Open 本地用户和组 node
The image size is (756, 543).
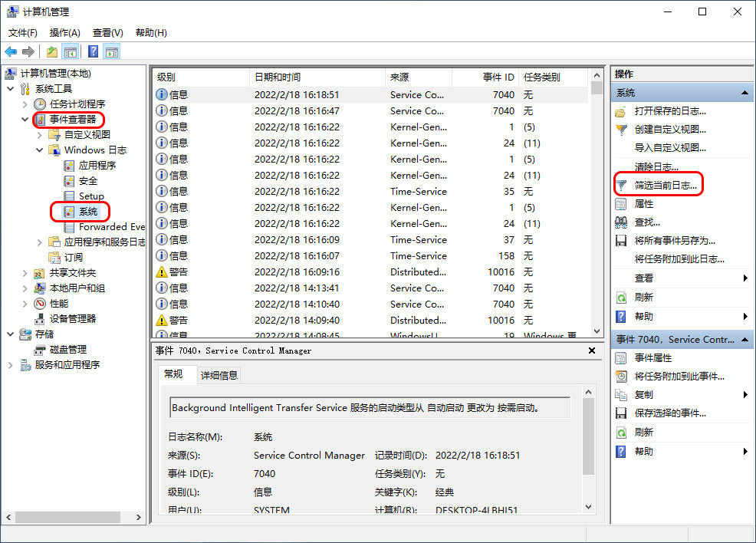tap(77, 288)
